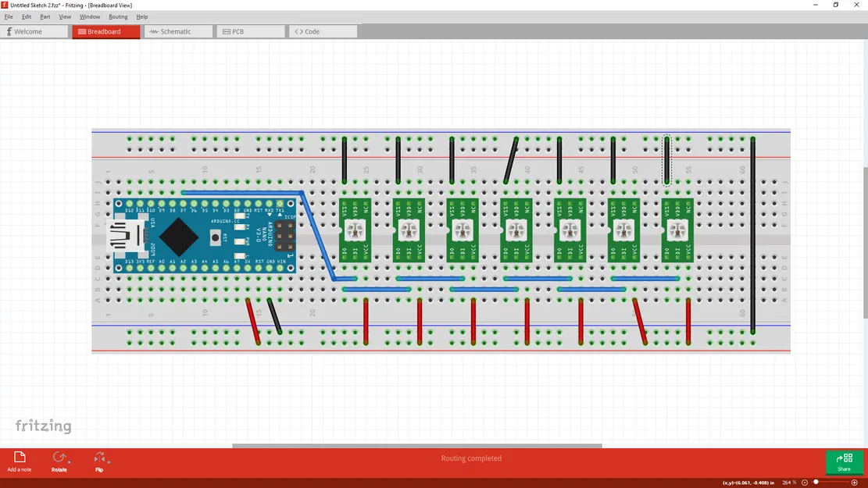Image resolution: width=868 pixels, height=488 pixels.
Task: Click the zoom slider handle
Action: pyautogui.click(x=816, y=483)
